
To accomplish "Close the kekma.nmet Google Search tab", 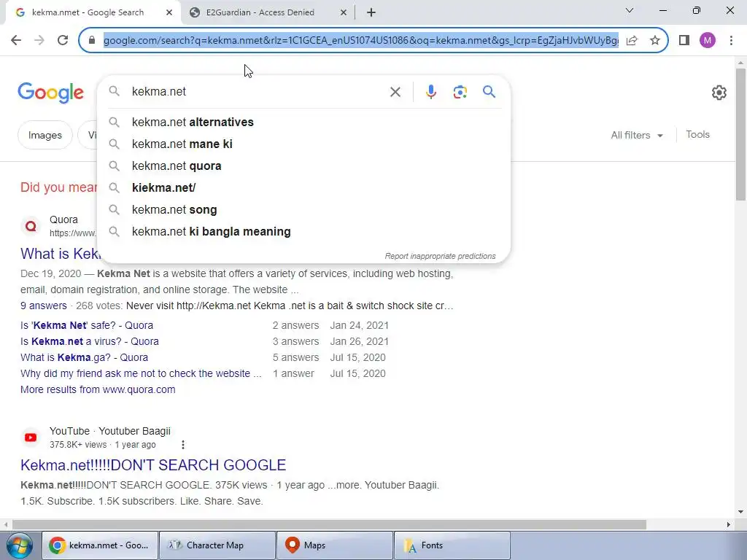I will (x=169, y=12).
